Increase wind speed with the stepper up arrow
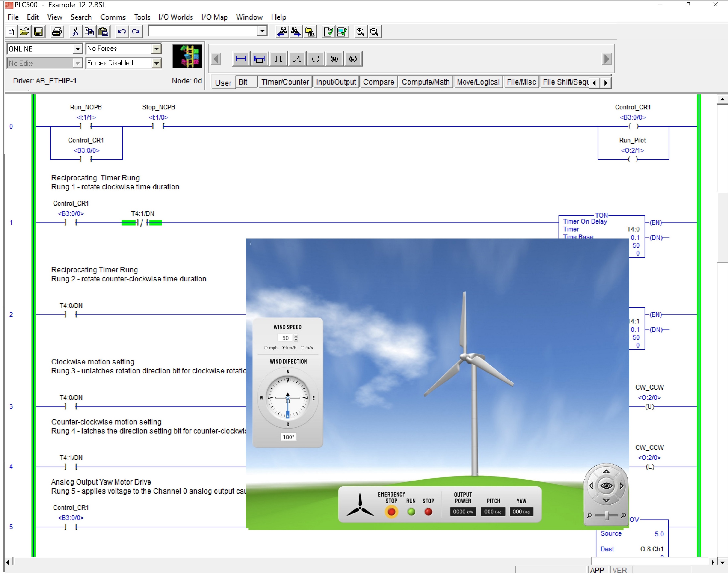728x574 pixels. [x=296, y=336]
